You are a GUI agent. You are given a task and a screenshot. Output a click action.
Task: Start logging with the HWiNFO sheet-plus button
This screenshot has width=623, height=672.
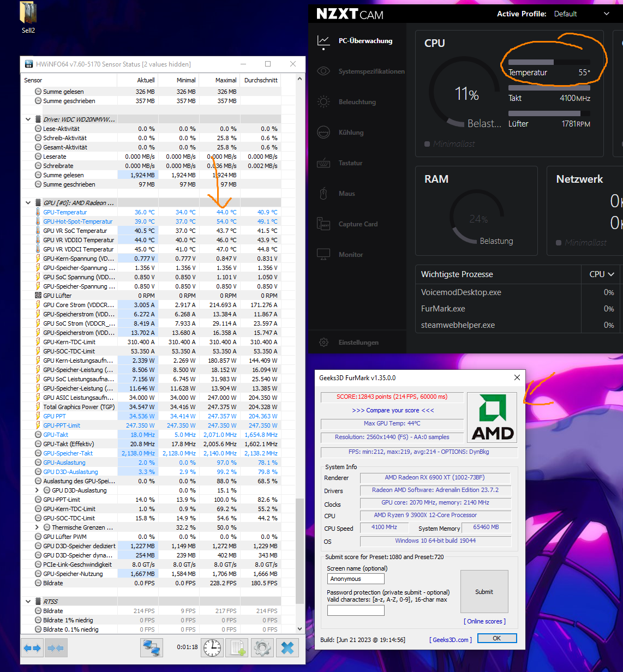pos(237,648)
